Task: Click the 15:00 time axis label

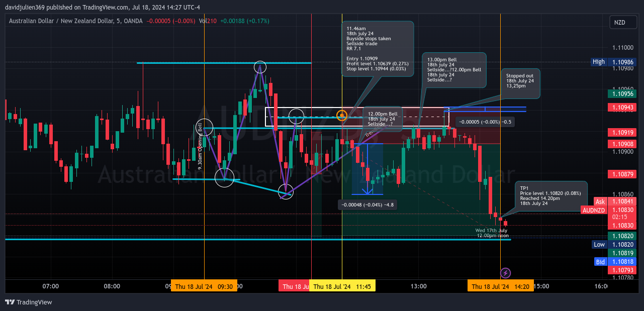Action: pos(541,286)
